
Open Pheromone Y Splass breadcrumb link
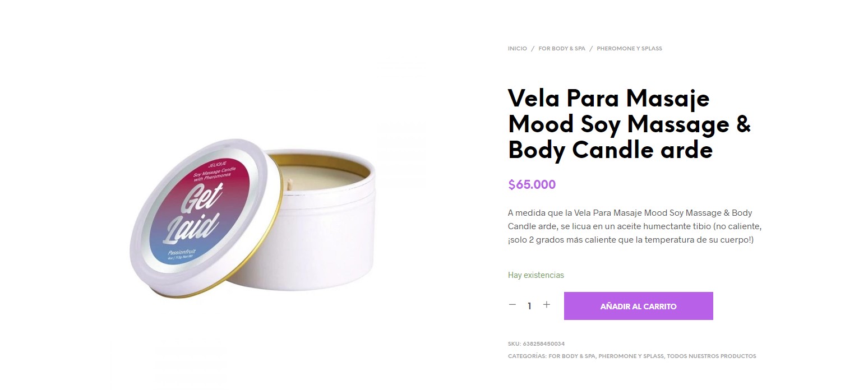(x=629, y=49)
